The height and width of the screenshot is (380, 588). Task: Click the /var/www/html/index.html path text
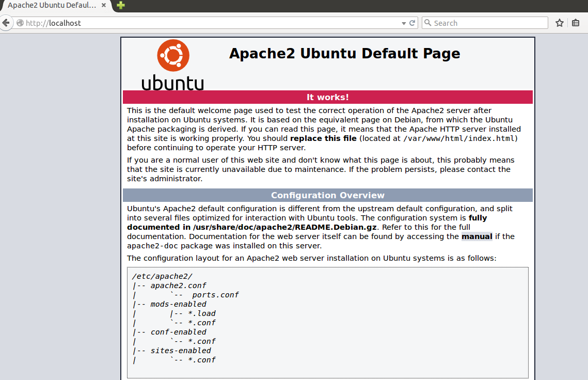click(458, 138)
